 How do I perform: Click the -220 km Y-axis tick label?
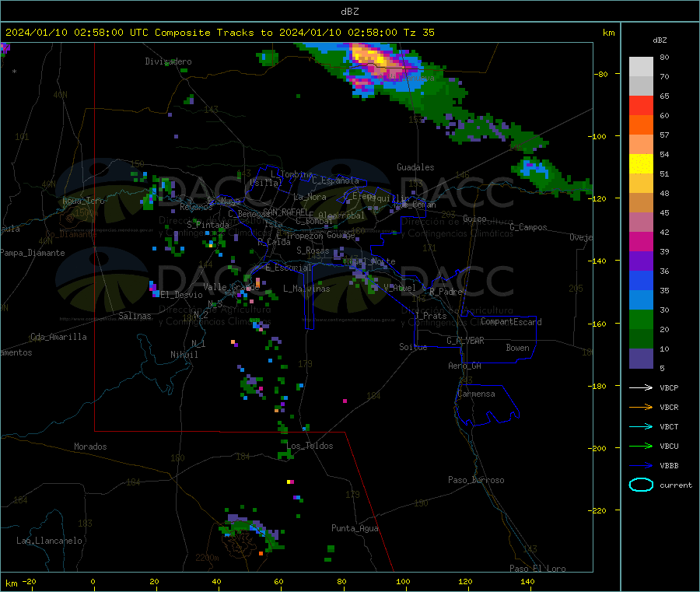(598, 511)
